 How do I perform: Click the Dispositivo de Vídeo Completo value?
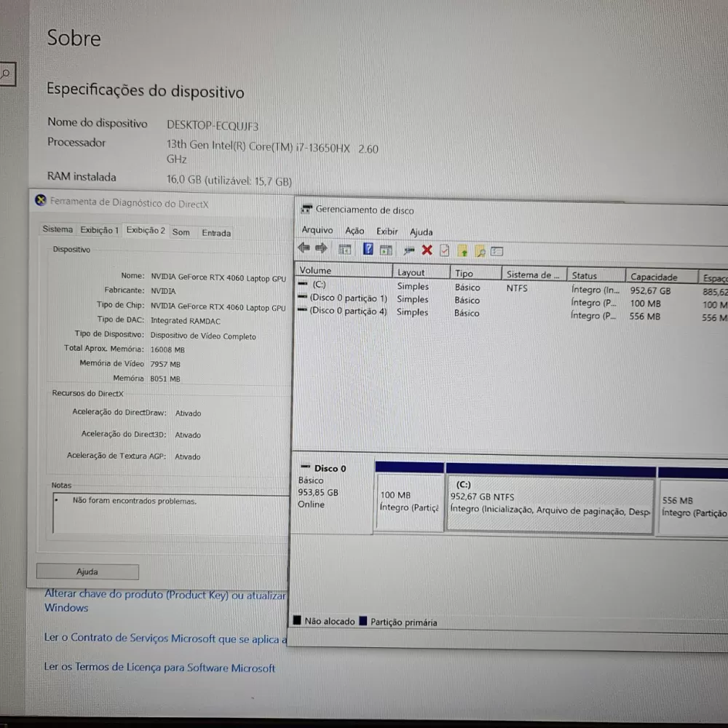[x=203, y=336]
